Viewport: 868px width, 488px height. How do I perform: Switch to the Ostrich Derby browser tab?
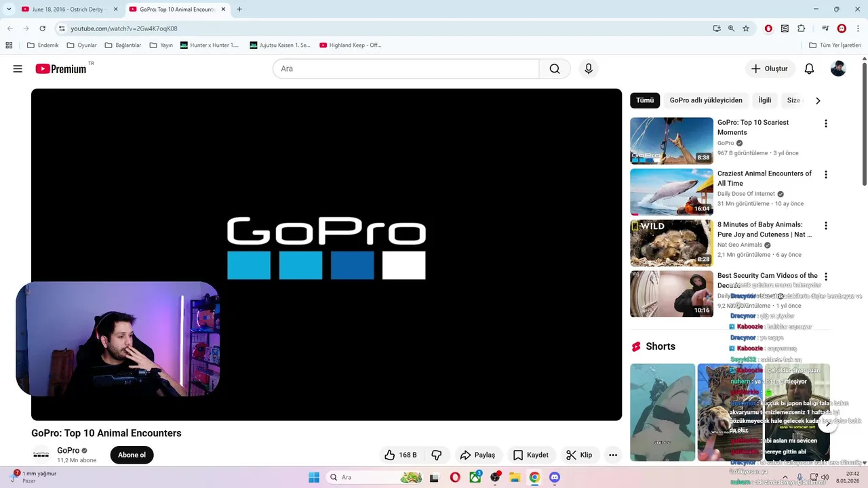(x=68, y=9)
